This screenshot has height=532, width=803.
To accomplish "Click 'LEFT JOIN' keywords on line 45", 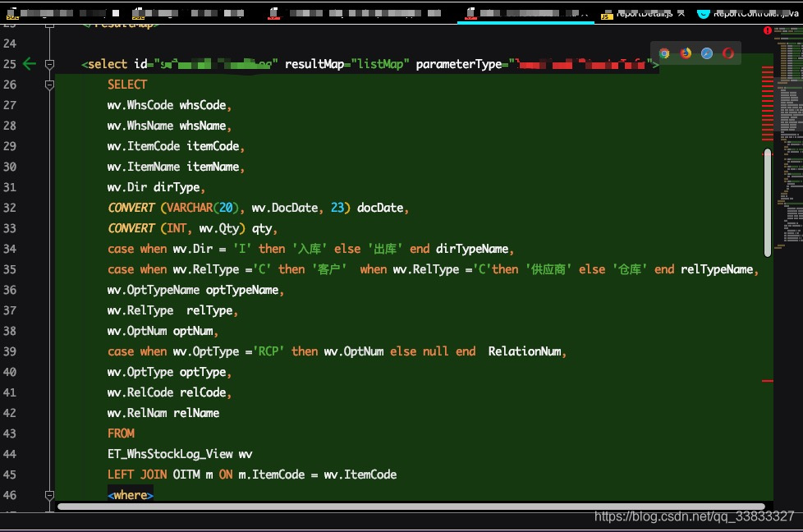I will point(137,475).
